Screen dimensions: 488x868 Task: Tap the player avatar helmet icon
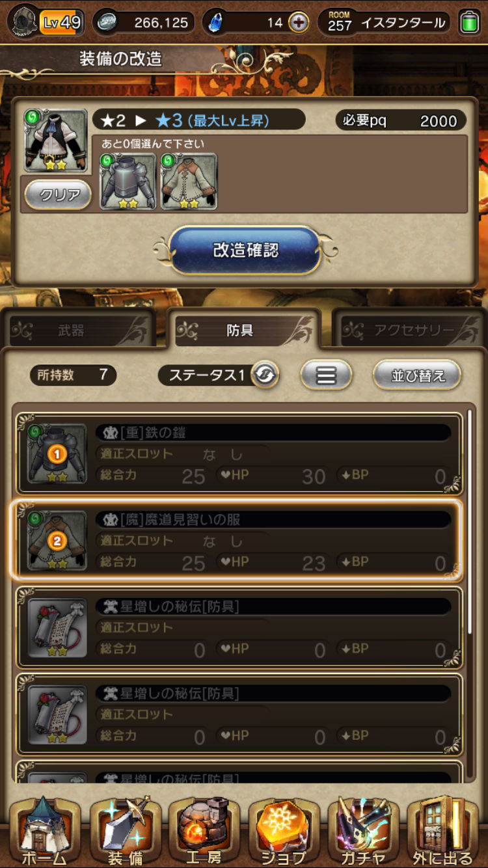coord(25,23)
